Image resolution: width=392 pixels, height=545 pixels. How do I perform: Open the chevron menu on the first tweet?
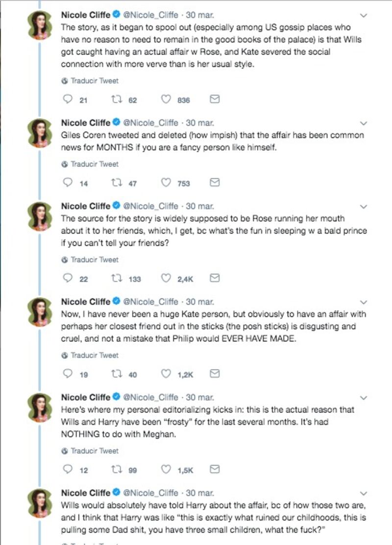[363, 16]
